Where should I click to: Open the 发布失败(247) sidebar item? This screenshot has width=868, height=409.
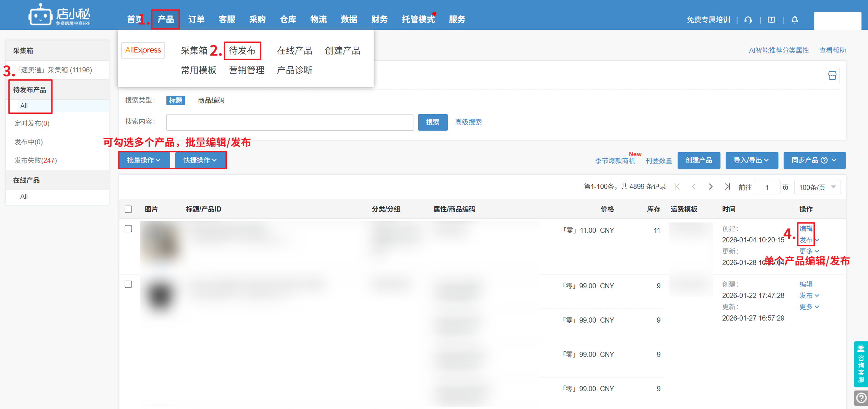tap(36, 160)
